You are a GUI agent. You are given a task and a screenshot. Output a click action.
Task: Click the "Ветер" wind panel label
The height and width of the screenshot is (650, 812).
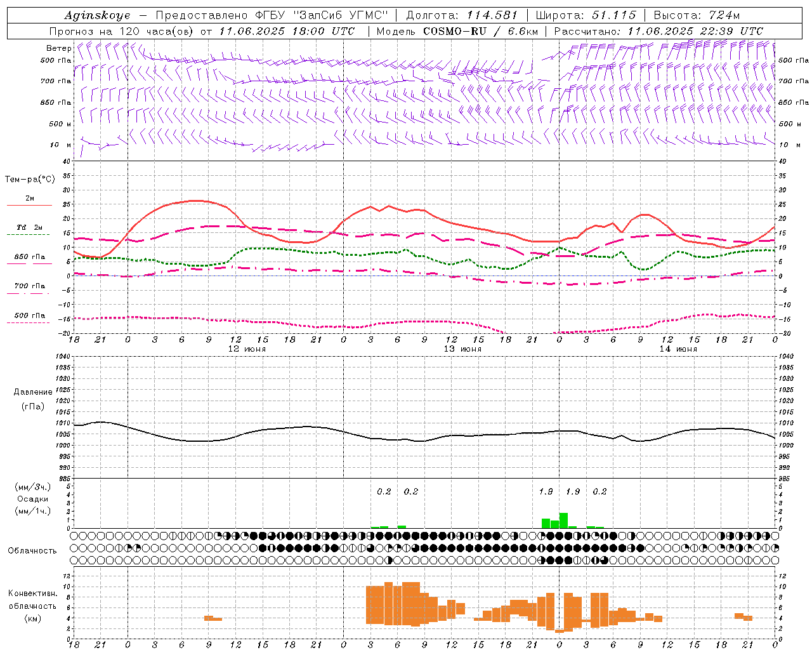[59, 48]
